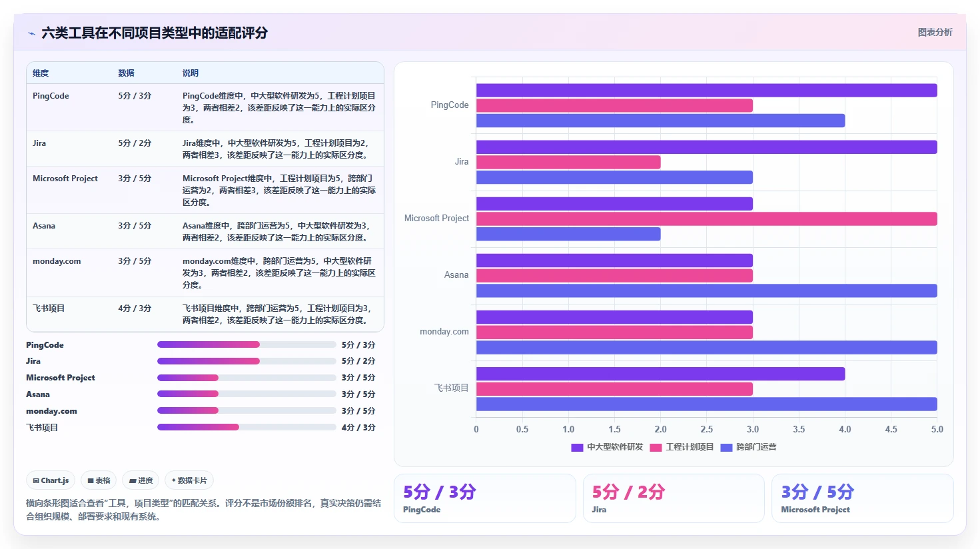
Task: Click the Jira table row name
Action: 39,143
